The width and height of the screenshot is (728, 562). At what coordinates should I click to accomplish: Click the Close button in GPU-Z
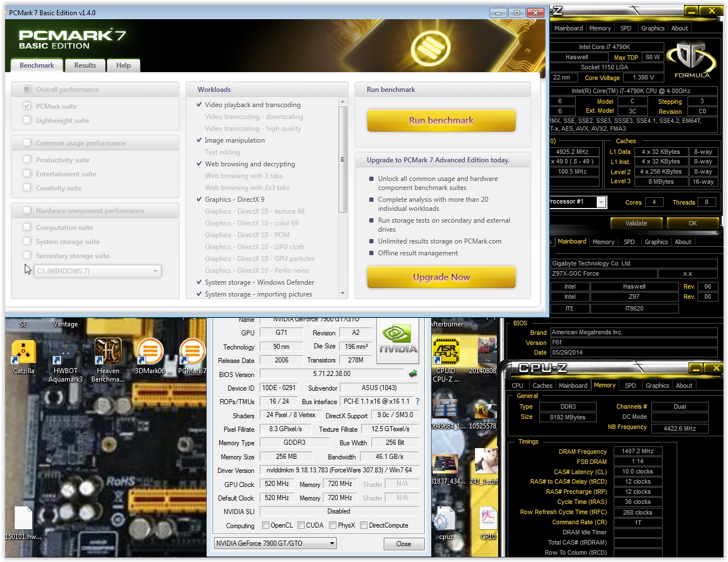[403, 544]
